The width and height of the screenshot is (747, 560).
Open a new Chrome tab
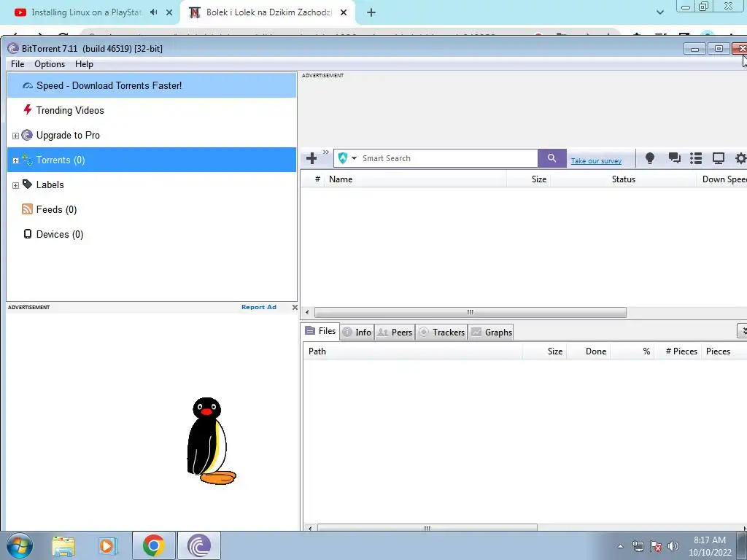click(371, 13)
